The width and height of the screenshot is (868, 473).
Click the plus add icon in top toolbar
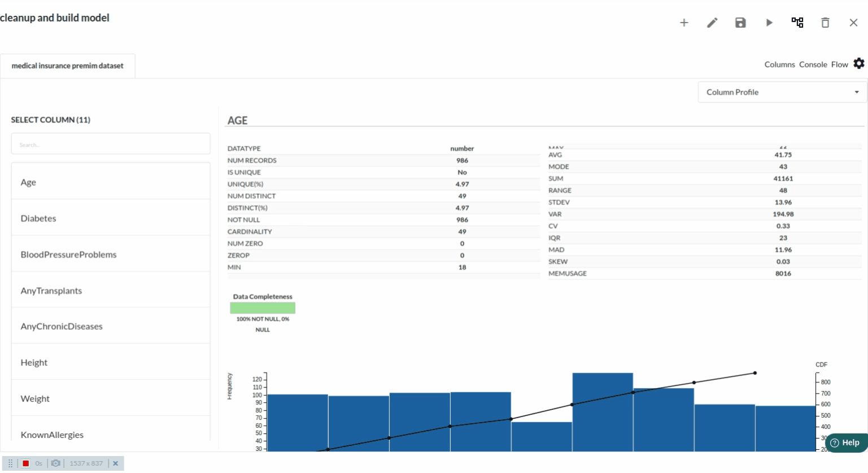coord(684,23)
